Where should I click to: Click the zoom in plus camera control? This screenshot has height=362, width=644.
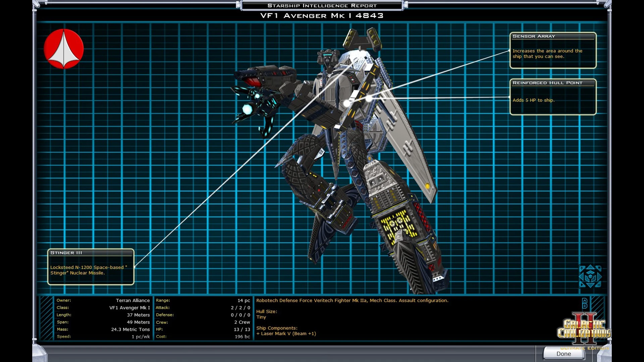coord(582,268)
